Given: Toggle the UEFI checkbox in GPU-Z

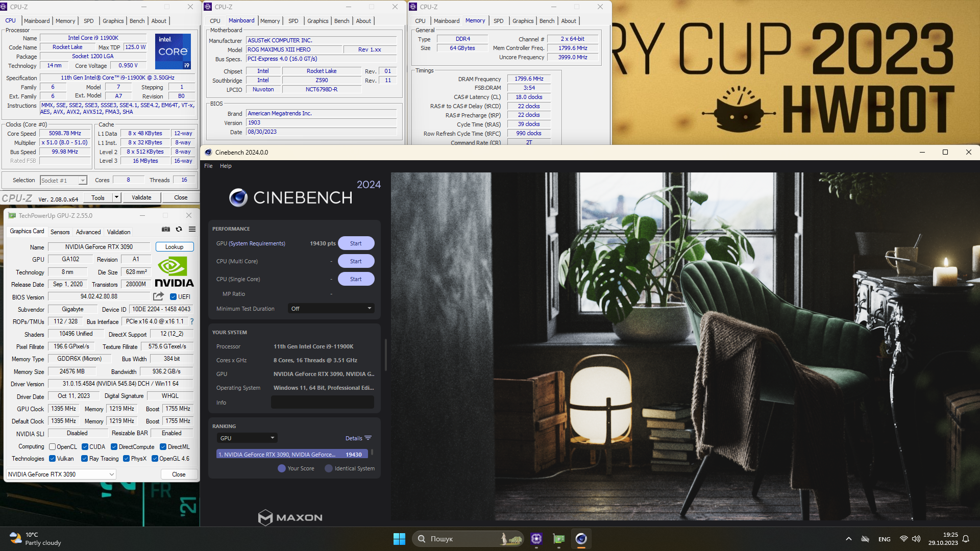Looking at the screenshot, I should pyautogui.click(x=173, y=297).
